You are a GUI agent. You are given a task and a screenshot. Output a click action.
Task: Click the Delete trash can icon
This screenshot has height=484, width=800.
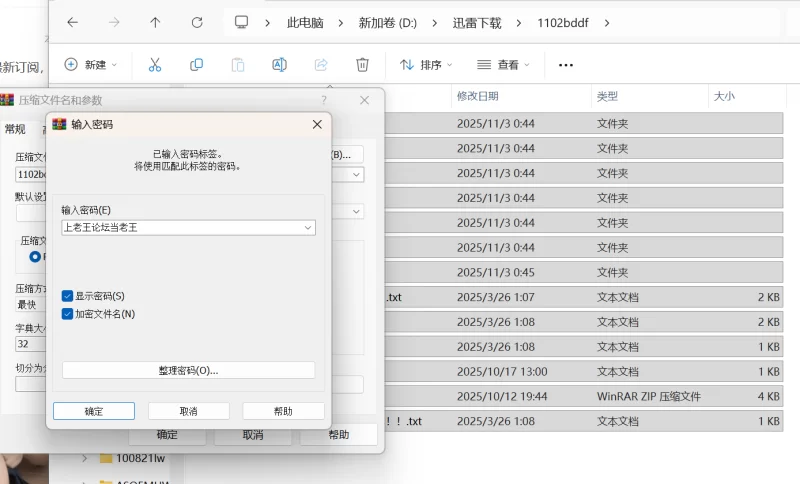[x=362, y=65]
